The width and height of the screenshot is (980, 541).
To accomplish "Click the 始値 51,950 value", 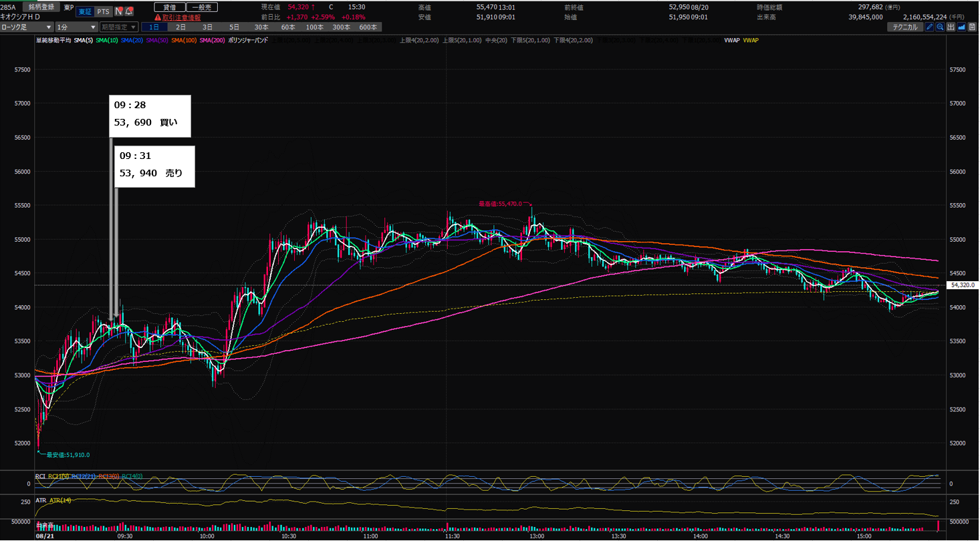I will point(681,17).
